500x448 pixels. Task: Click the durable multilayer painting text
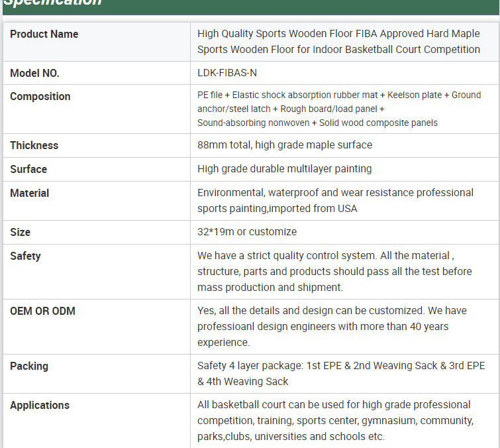pos(285,169)
